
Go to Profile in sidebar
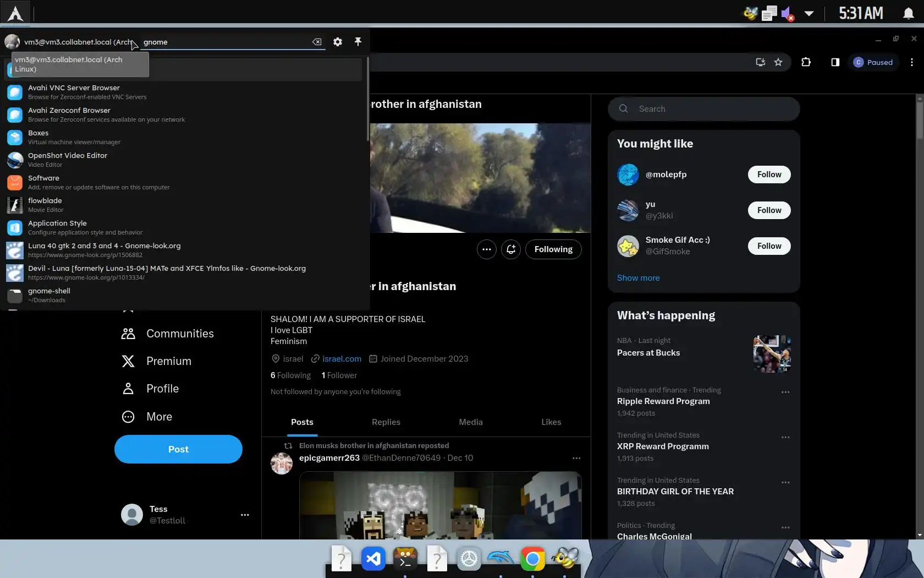tap(150, 389)
